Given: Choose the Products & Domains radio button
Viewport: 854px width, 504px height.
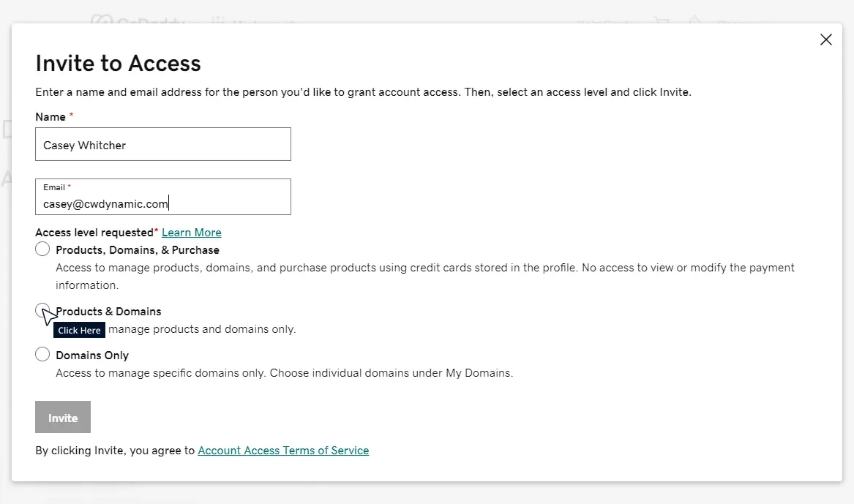Looking at the screenshot, I should [x=42, y=311].
